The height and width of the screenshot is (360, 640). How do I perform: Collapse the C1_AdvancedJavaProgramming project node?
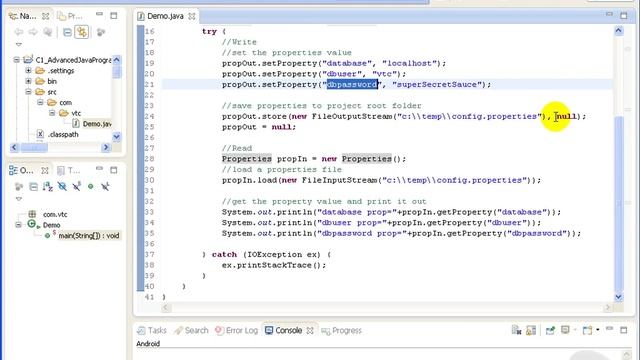(x=17, y=60)
